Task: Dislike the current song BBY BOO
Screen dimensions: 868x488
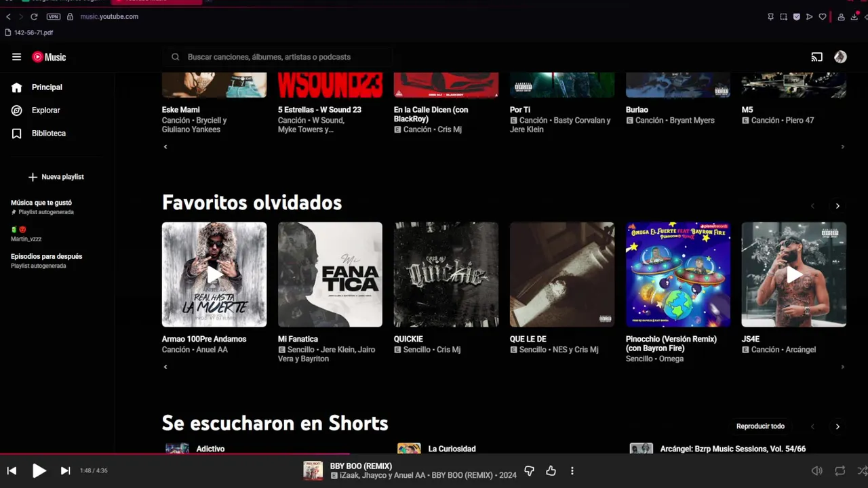Action: (529, 470)
